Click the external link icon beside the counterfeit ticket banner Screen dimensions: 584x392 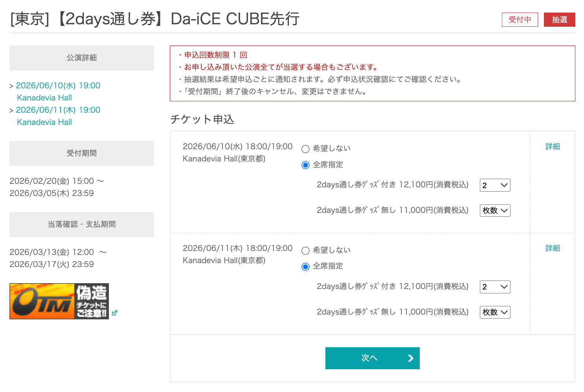pos(114,313)
